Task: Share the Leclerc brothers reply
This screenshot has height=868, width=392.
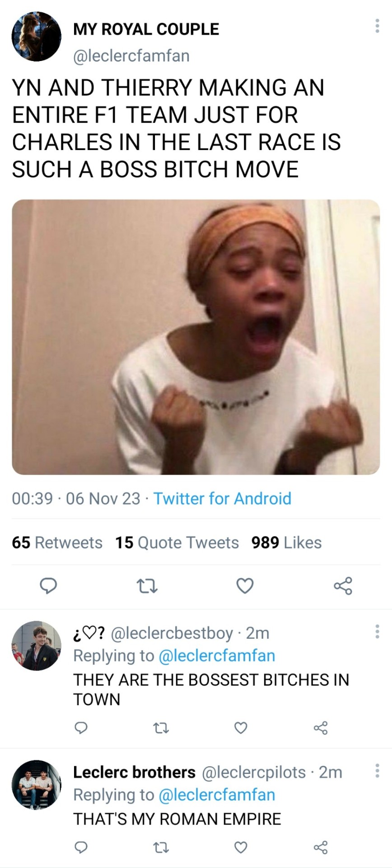Action: (x=321, y=847)
